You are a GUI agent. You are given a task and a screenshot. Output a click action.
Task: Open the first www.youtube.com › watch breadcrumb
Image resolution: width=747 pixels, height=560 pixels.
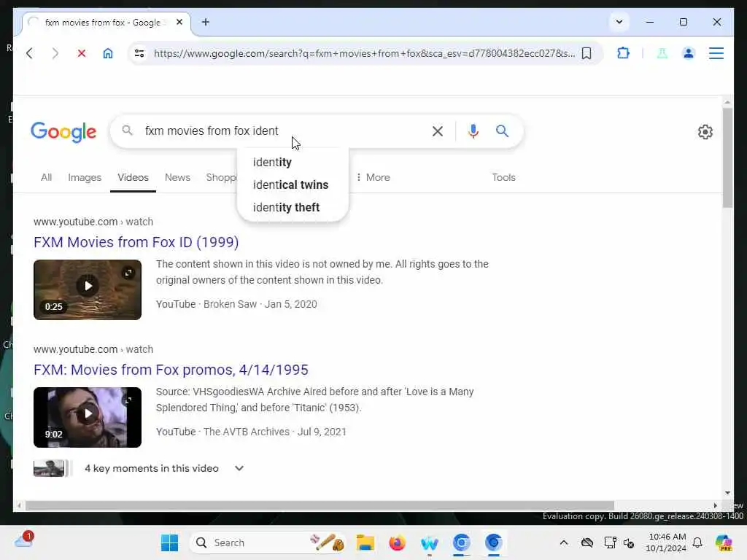pos(93,222)
